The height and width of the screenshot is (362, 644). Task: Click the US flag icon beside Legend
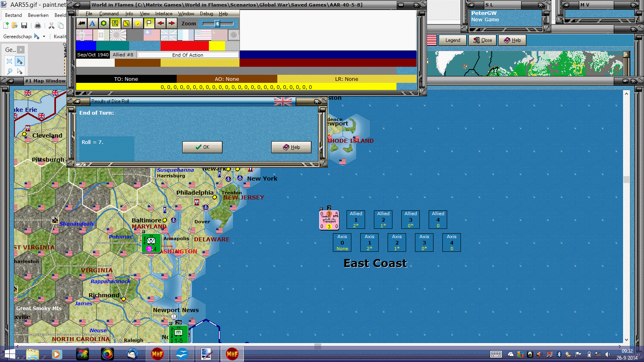pos(432,40)
